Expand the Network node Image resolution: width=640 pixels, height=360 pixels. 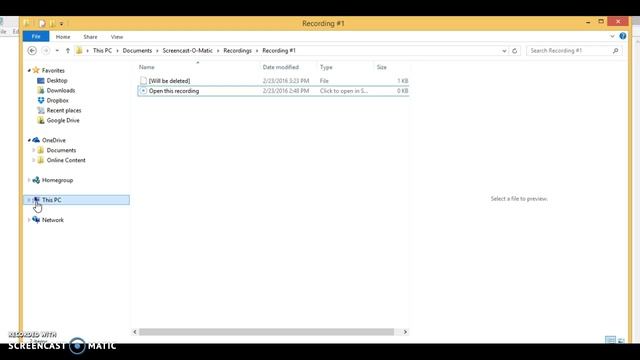[29, 220]
